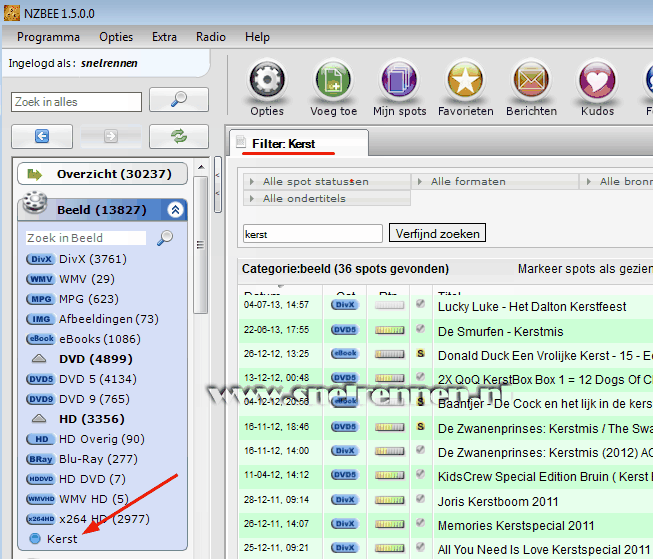Click eBook badge of Donald Duck row
The width and height of the screenshot is (653, 559).
(x=345, y=353)
